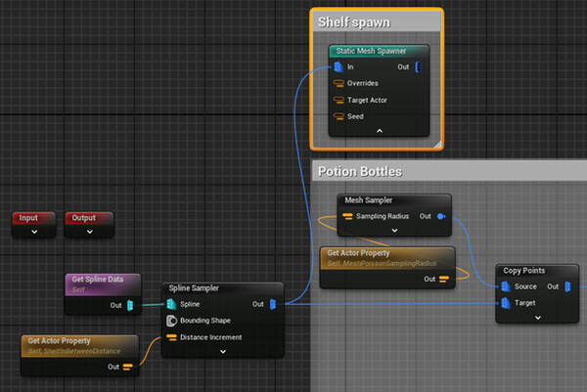The height and width of the screenshot is (392, 587).
Task: Click the Out pin of Get Spline Data
Action: pos(130,305)
